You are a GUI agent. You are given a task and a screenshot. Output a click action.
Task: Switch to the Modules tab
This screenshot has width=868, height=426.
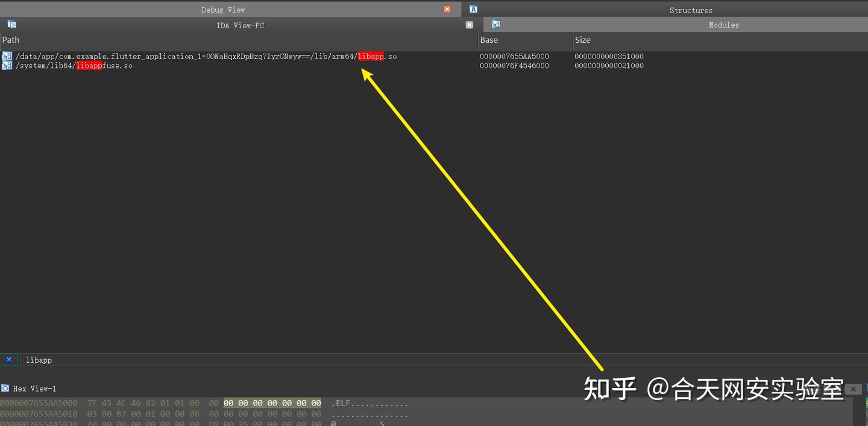723,25
